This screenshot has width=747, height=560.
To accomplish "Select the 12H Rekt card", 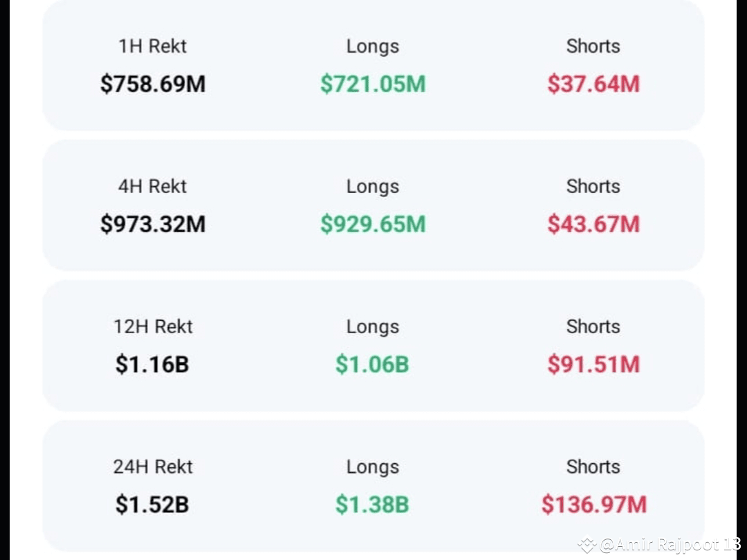I will coord(373,346).
